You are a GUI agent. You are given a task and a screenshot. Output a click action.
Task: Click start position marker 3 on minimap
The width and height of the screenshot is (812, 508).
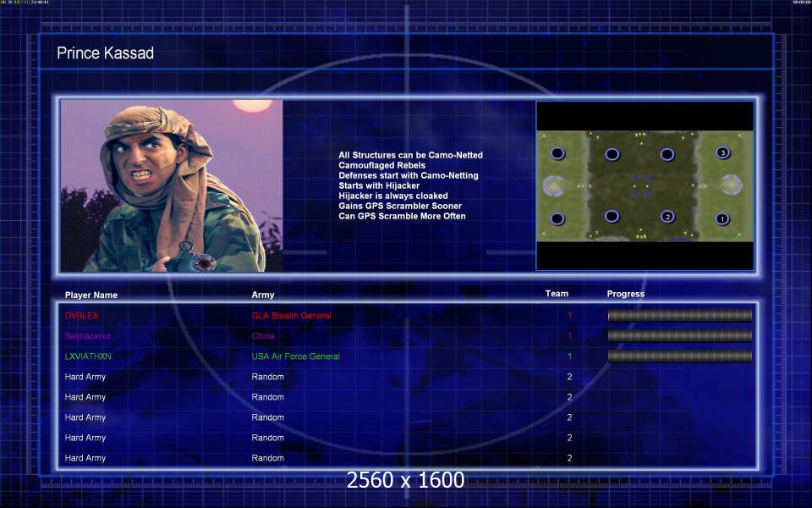[723, 152]
